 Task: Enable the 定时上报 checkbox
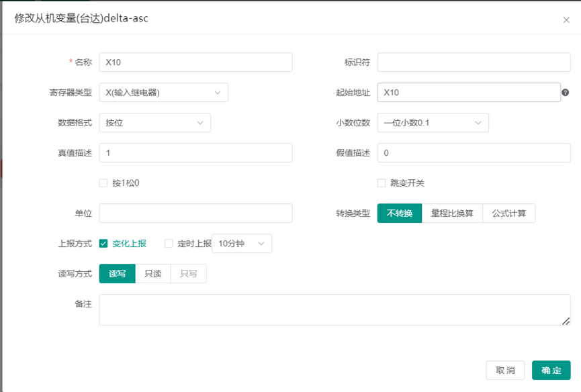point(169,243)
